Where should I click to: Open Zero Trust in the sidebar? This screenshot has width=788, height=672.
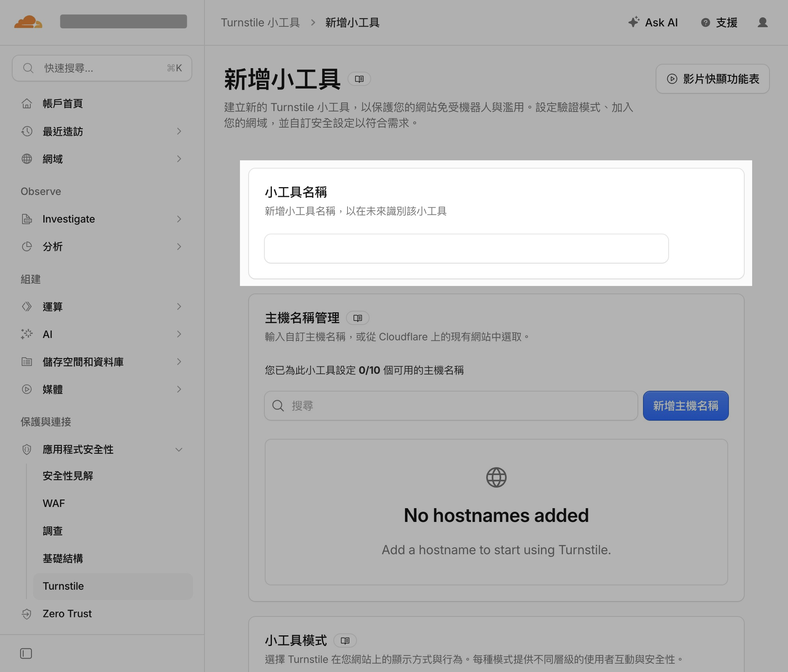tap(67, 614)
